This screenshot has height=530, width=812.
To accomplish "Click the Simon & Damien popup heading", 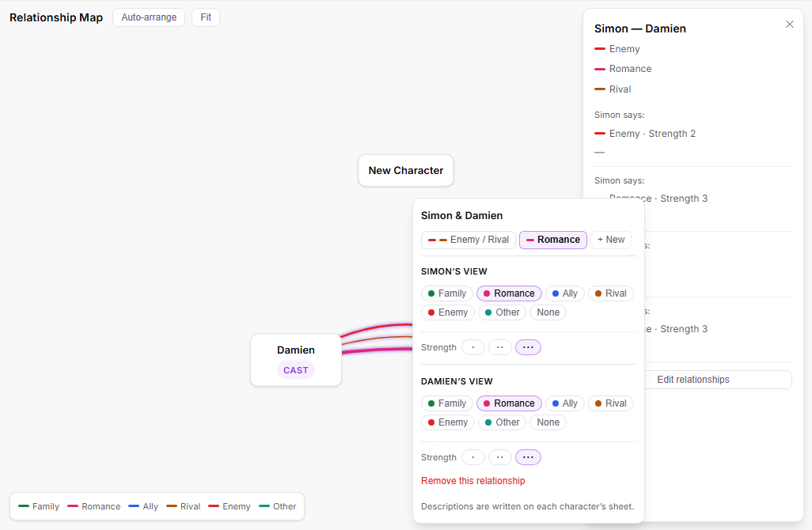I will (461, 216).
